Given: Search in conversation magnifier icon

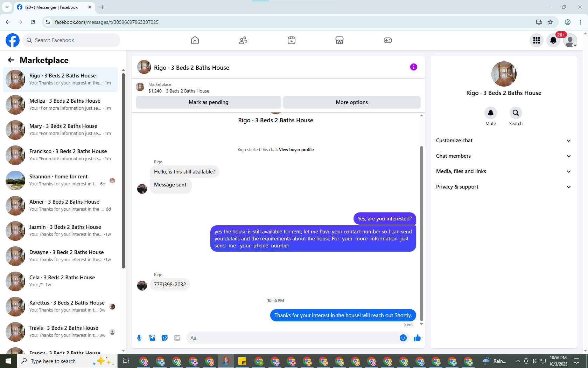Looking at the screenshot, I should pos(516,113).
